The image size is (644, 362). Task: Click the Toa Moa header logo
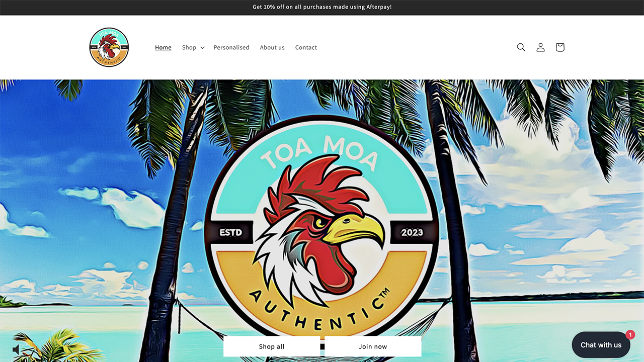[109, 47]
